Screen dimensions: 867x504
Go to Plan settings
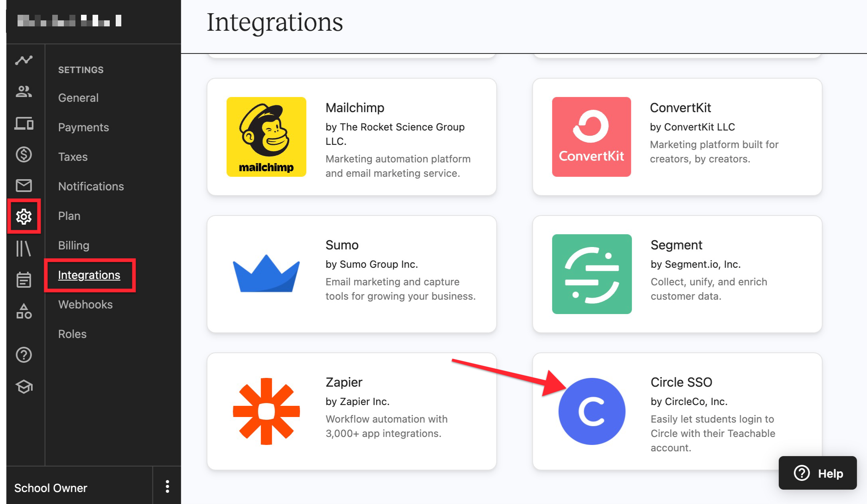(69, 216)
